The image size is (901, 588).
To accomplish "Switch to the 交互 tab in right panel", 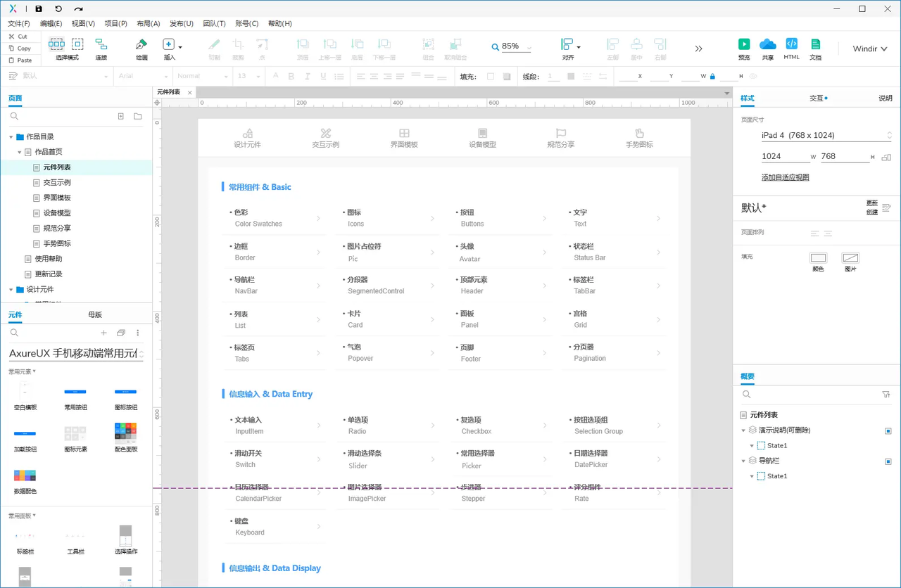I will 817,98.
